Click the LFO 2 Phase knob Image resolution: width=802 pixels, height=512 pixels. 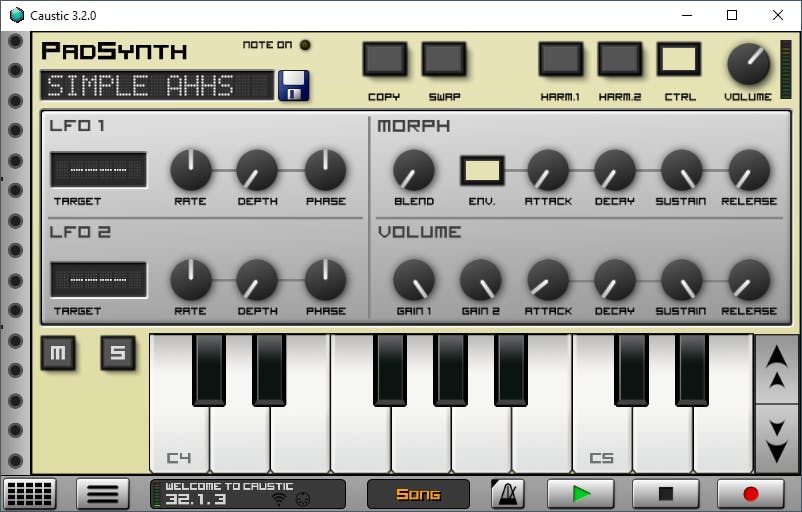tap(325, 280)
